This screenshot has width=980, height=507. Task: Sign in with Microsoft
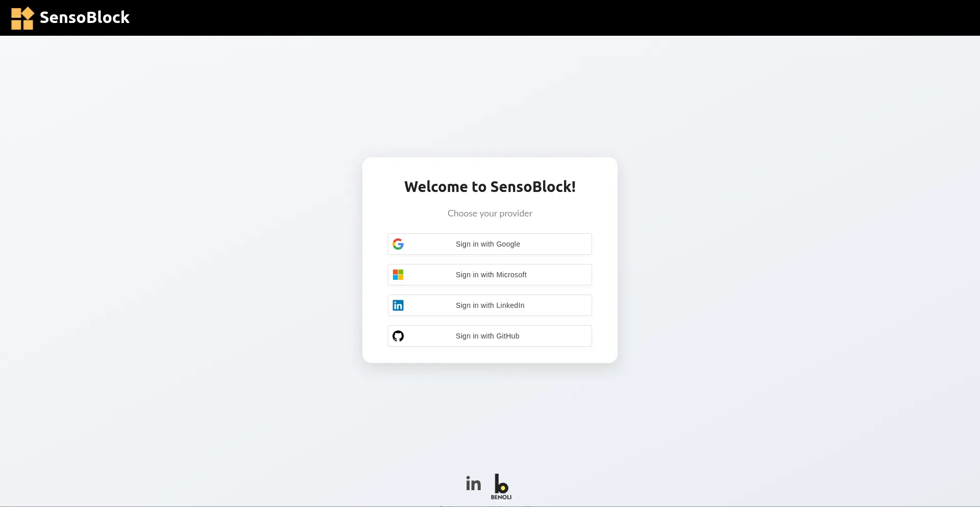pos(489,274)
